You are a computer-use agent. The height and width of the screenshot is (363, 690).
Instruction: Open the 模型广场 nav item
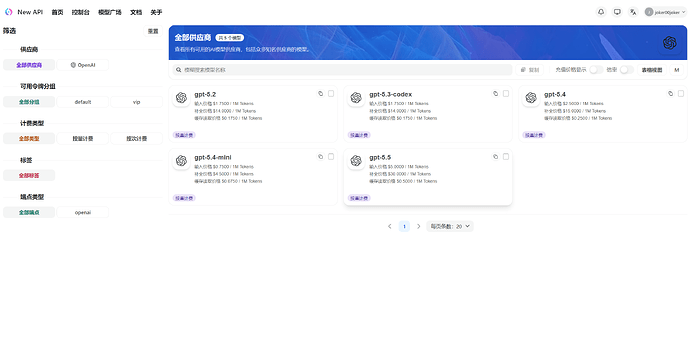click(110, 12)
